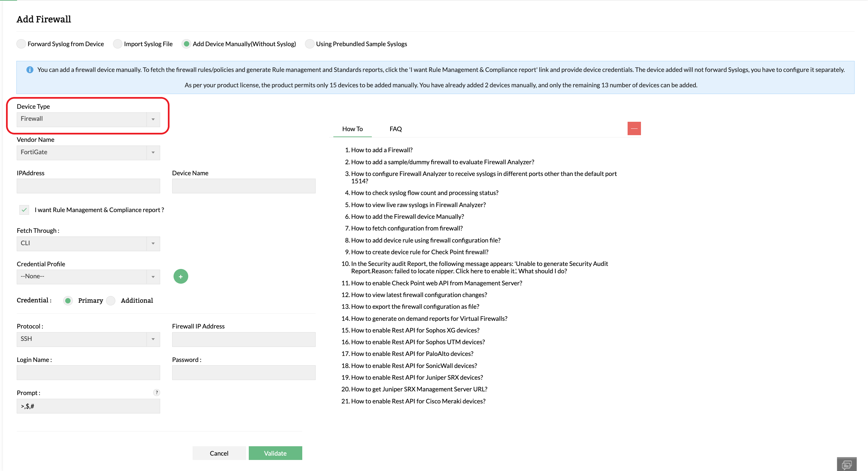The height and width of the screenshot is (471, 868).
Task: Open 'How to fetch configuration from firewall?' link
Action: click(407, 228)
